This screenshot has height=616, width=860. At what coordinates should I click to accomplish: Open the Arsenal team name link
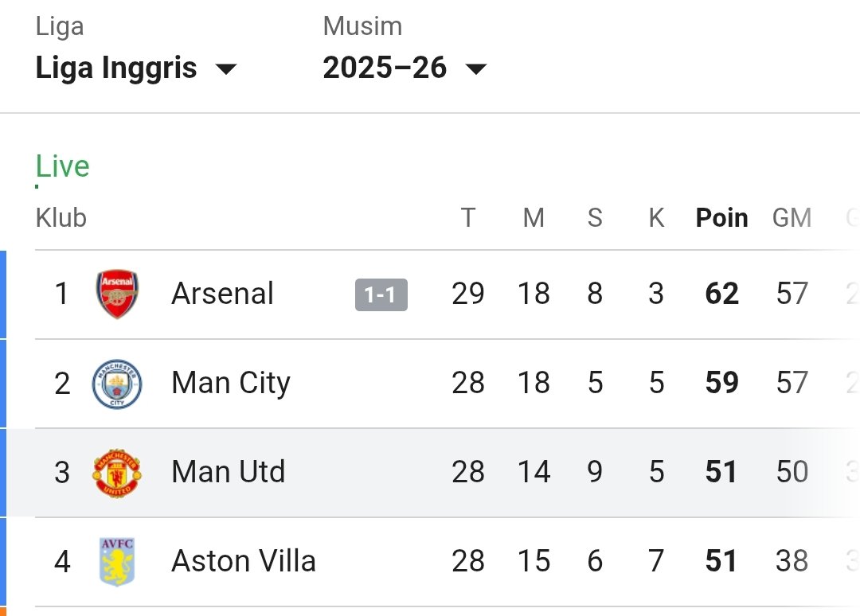pyautogui.click(x=222, y=294)
